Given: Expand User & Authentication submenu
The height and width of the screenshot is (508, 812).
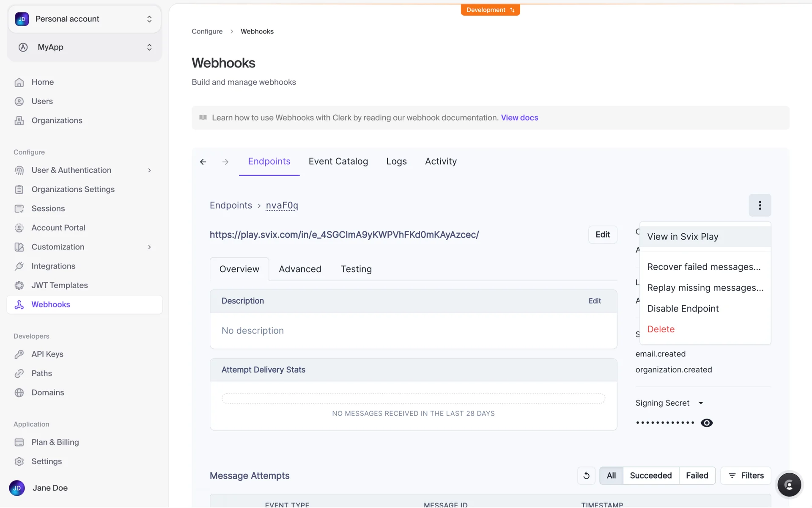Looking at the screenshot, I should 149,170.
